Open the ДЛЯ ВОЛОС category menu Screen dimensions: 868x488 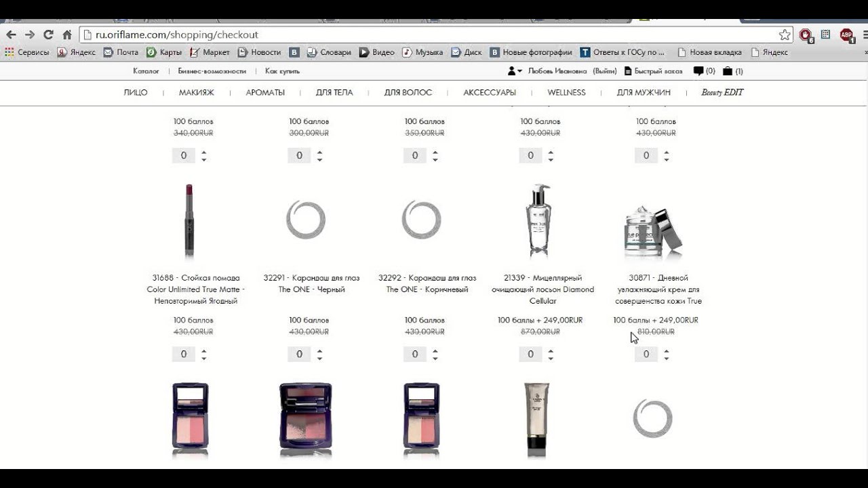point(408,93)
